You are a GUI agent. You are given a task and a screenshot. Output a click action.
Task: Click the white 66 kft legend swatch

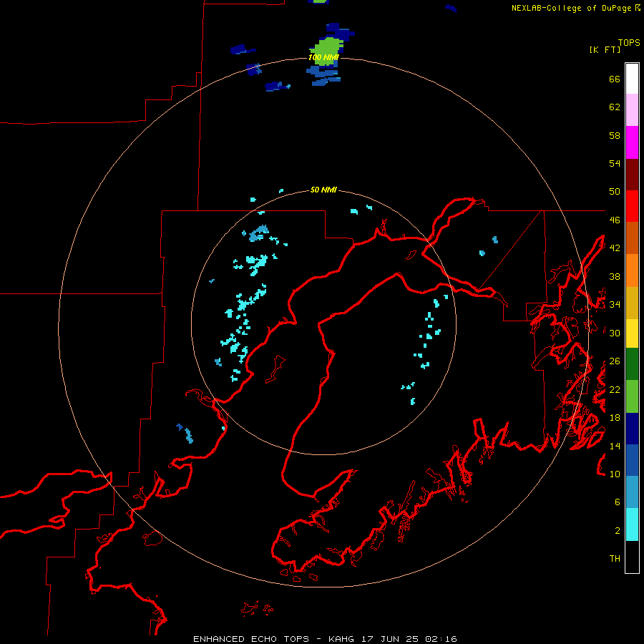click(x=632, y=79)
